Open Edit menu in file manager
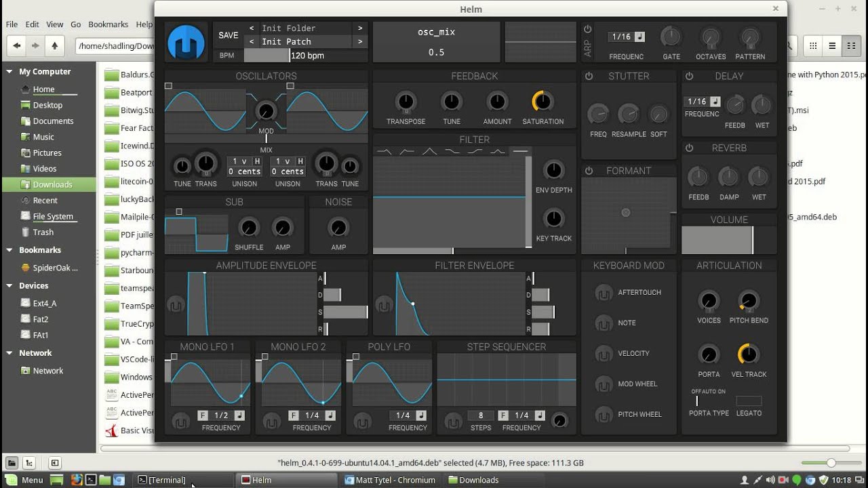 pos(33,24)
